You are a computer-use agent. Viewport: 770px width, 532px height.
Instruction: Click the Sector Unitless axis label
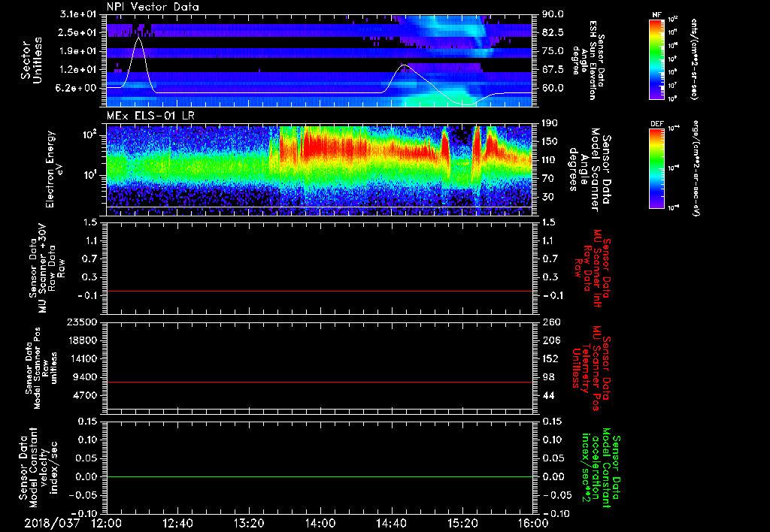point(30,60)
